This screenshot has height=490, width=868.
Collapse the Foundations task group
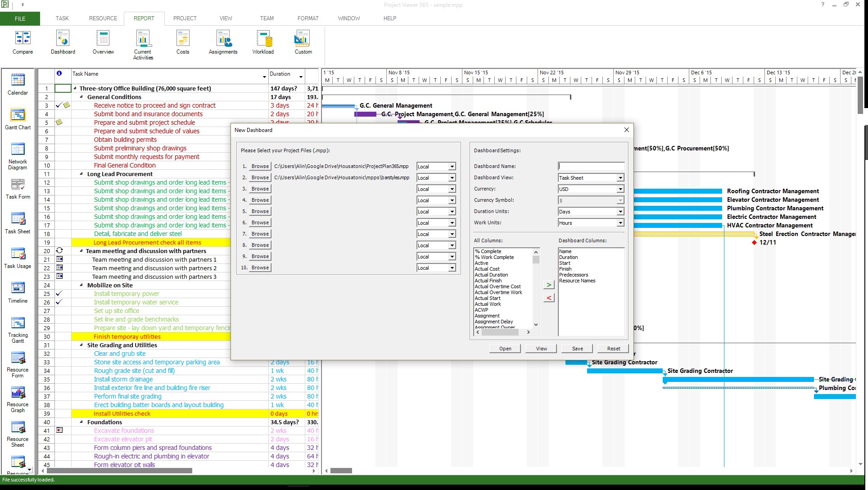coord(81,422)
